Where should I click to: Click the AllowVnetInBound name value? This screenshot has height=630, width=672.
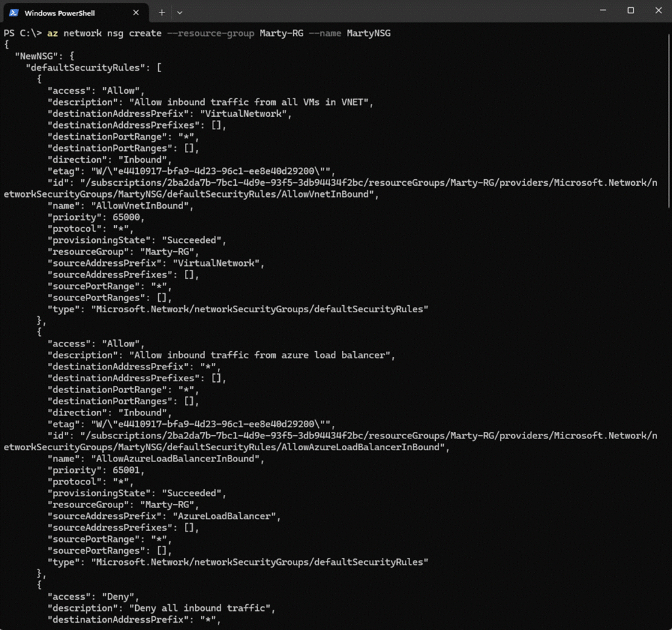(131, 205)
